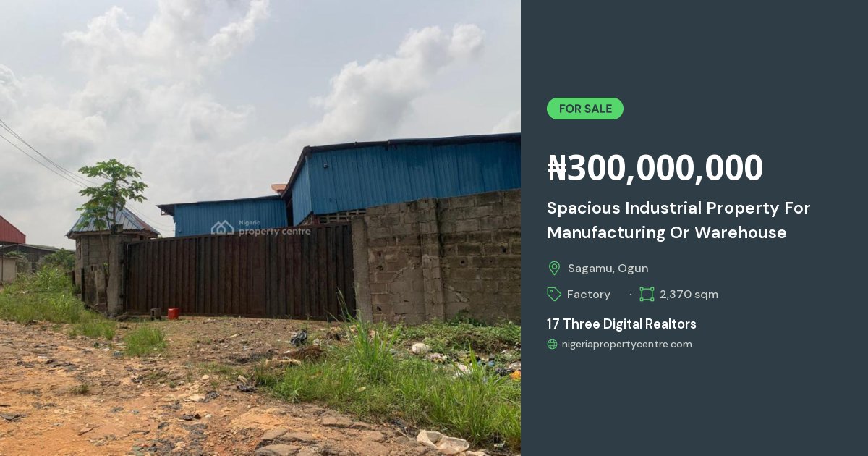The width and height of the screenshot is (868, 456).
Task: Click the ₦300,000,000 price
Action: click(x=655, y=168)
